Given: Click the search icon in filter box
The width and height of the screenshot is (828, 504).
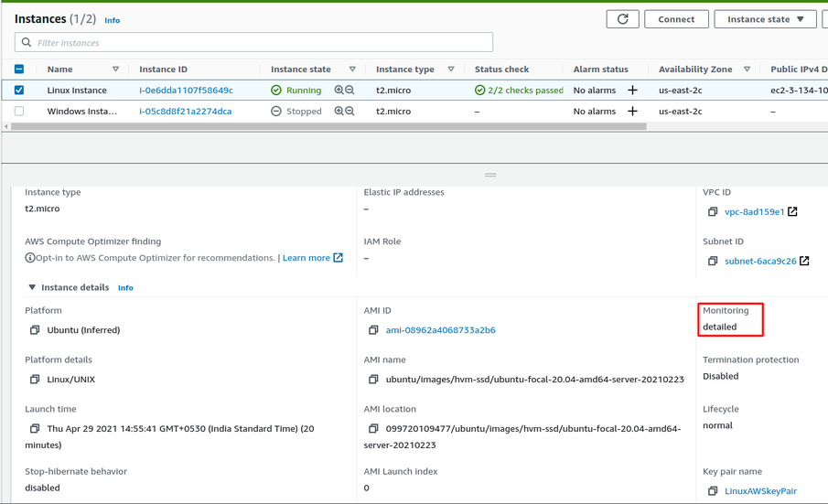Looking at the screenshot, I should [x=27, y=42].
